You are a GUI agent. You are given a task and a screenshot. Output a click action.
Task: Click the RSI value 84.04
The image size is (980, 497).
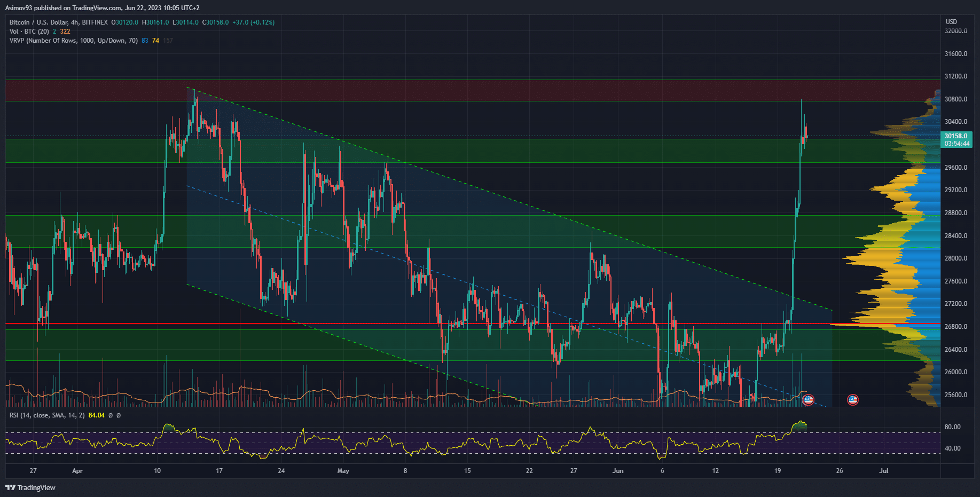[96, 415]
